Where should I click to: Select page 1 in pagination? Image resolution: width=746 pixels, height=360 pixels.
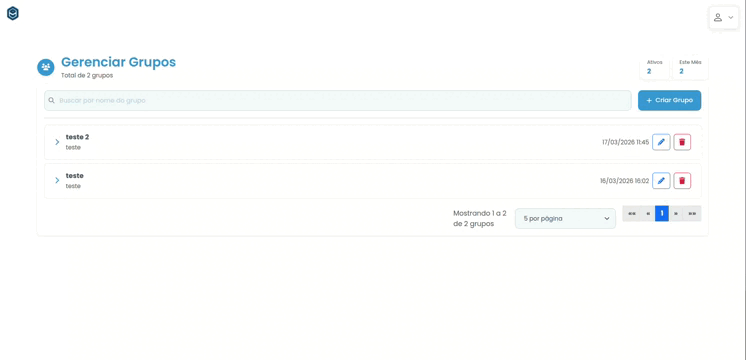(662, 214)
